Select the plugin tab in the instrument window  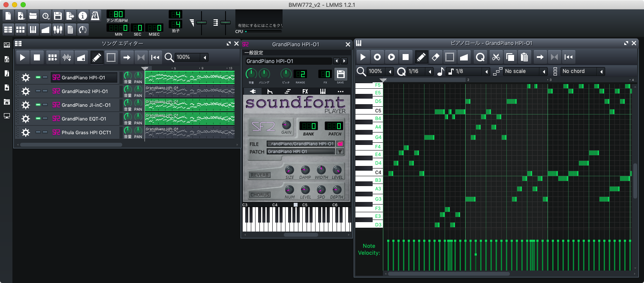pos(252,91)
